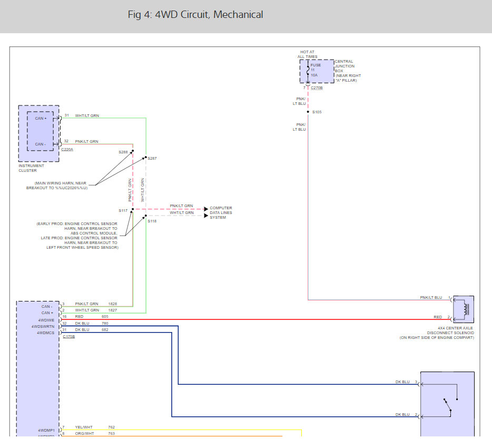The height and width of the screenshot is (448, 492).
Task: Click the C220A connector label
Action: coord(67,150)
